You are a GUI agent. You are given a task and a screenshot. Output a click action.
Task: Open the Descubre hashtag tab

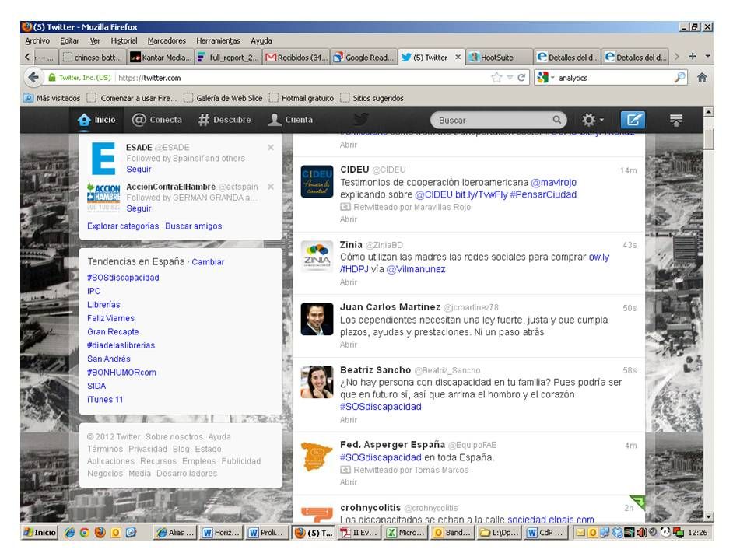coord(224,120)
